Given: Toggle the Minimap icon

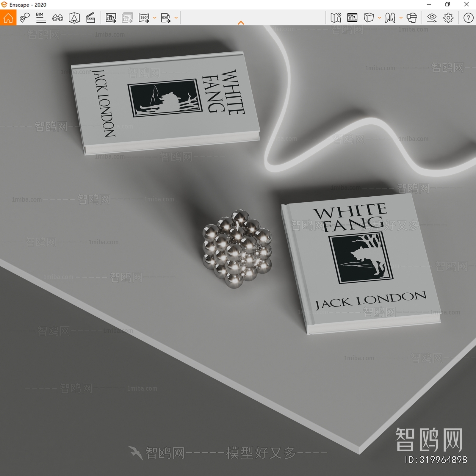Looking at the screenshot, I should click(336, 18).
